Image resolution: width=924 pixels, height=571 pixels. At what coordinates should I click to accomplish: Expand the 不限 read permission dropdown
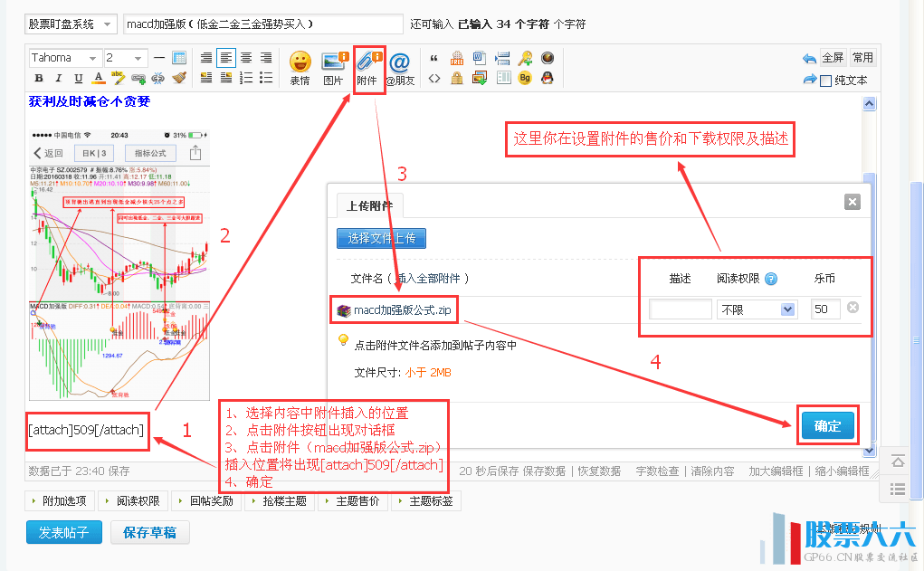coord(757,309)
